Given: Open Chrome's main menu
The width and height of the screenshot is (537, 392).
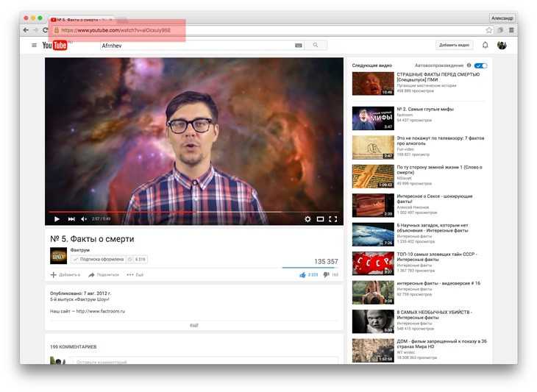Looking at the screenshot, I should point(511,30).
